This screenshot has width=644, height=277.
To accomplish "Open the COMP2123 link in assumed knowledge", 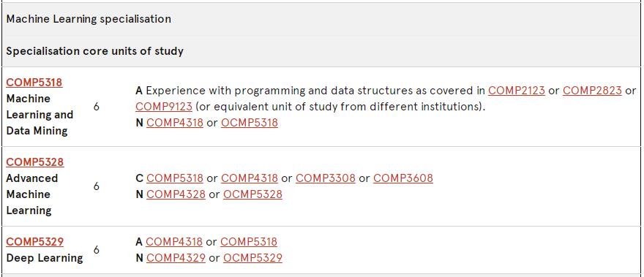I will click(x=516, y=91).
